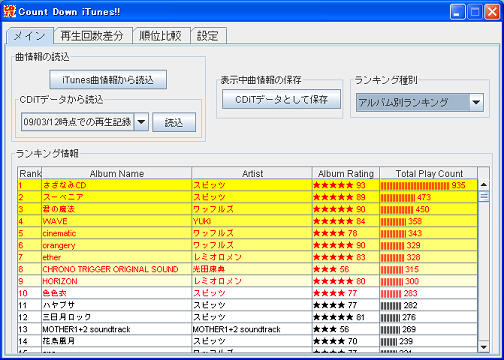The height and width of the screenshot is (360, 504).
Task: Click the three-star 56 rating for CHRONO TRIGGER
Action: coord(346,269)
